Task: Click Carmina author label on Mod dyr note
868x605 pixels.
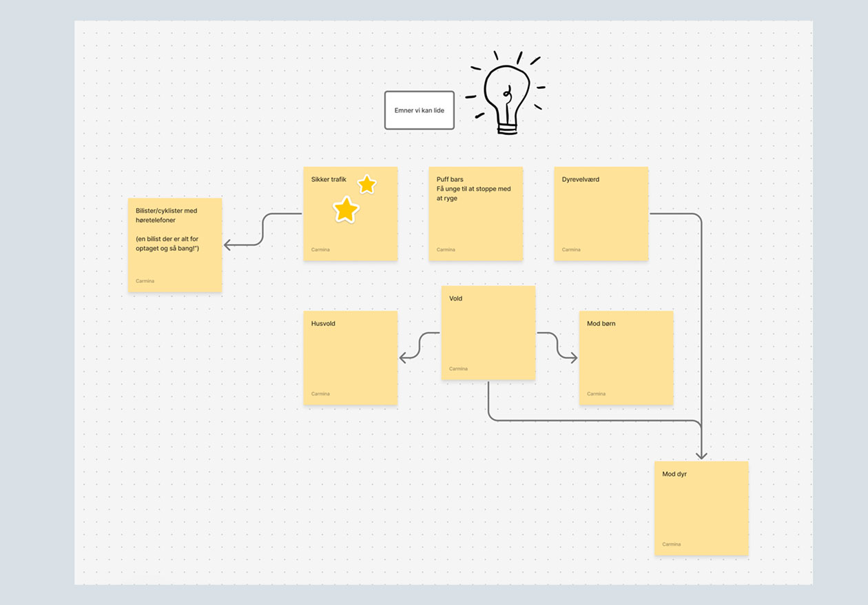Action: tap(672, 544)
